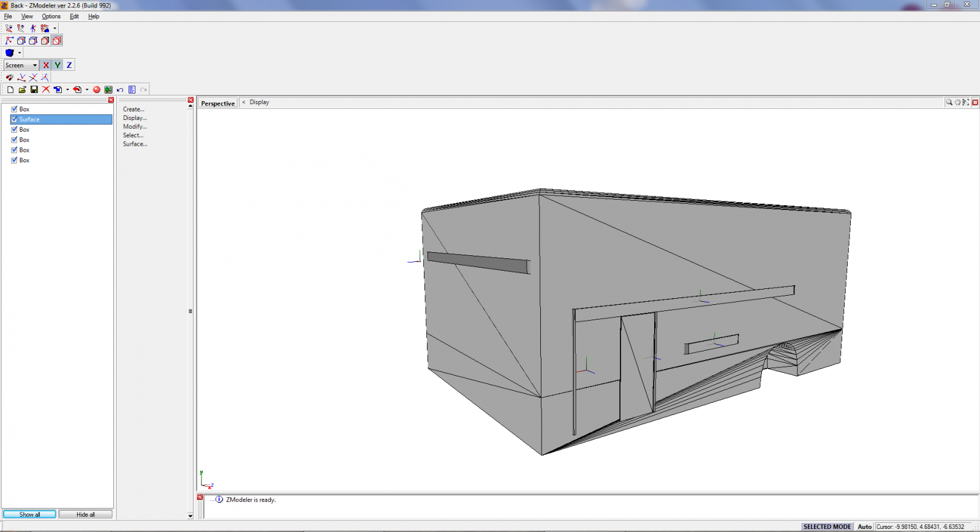Click the pan hand icon in viewport
The image size is (980, 532).
[957, 102]
